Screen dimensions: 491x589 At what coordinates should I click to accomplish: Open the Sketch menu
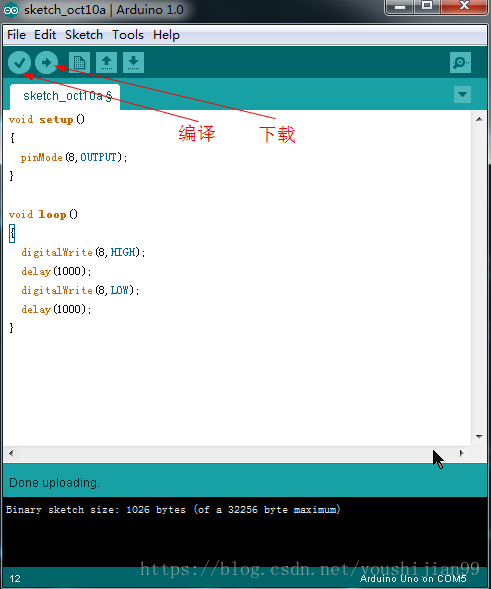84,35
